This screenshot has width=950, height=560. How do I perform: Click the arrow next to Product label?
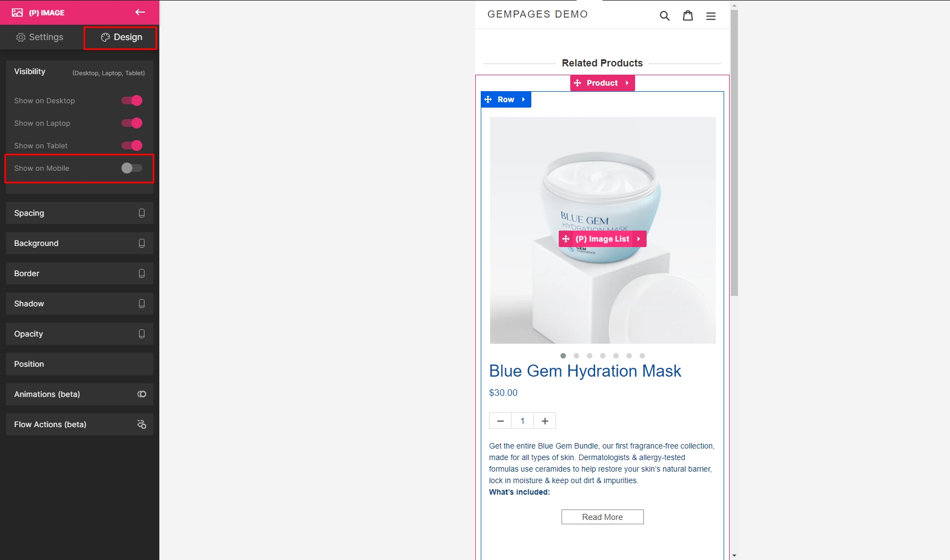click(627, 83)
